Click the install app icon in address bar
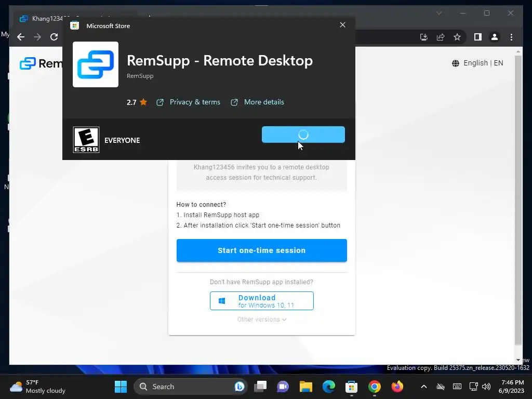Screen dimensions: 532x399 pos(424,37)
